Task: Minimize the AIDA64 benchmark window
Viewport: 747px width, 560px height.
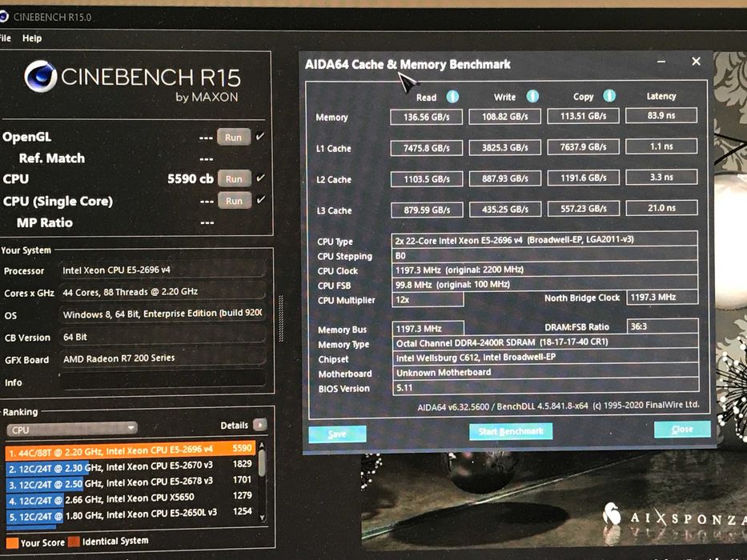Action: coord(661,62)
